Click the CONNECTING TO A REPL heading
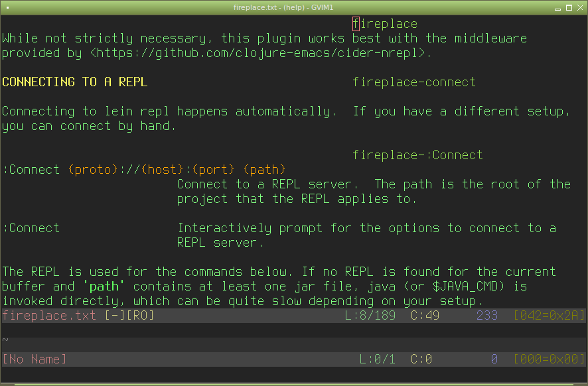Screen dimensions: 588x386 click(x=74, y=82)
